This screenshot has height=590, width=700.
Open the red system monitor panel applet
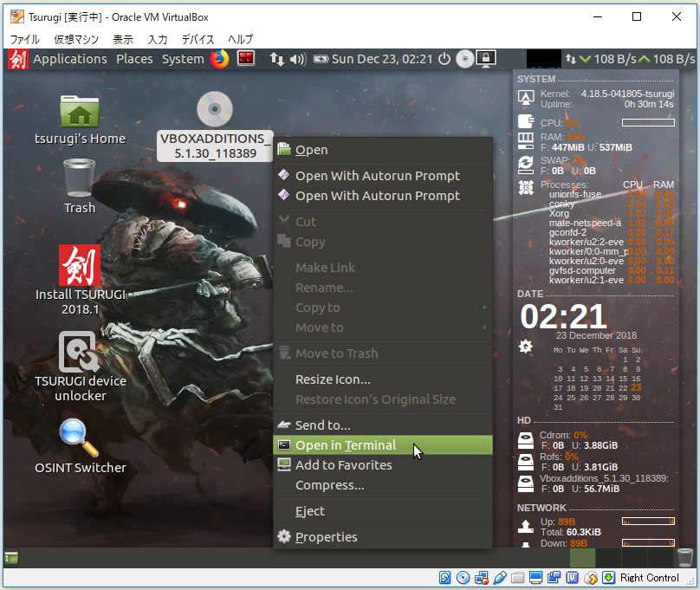[x=245, y=58]
